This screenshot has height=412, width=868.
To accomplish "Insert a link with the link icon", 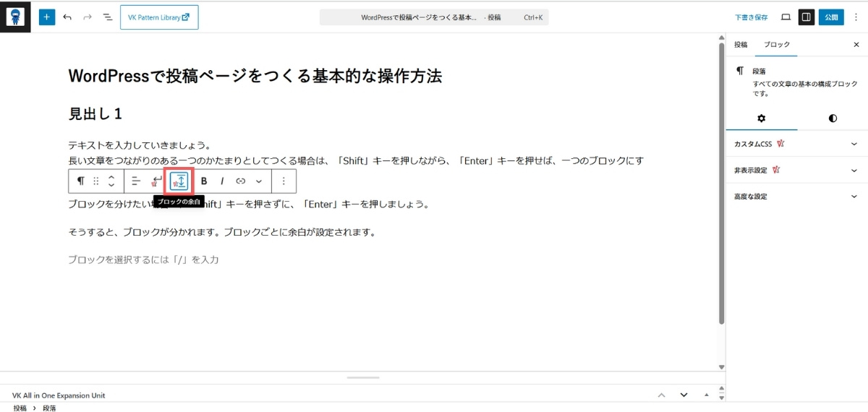I will pyautogui.click(x=241, y=181).
